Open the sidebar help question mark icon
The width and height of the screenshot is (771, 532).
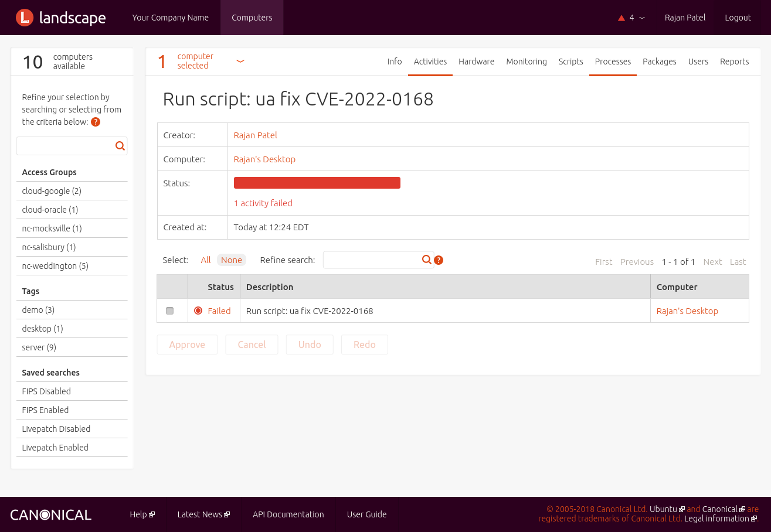[96, 122]
